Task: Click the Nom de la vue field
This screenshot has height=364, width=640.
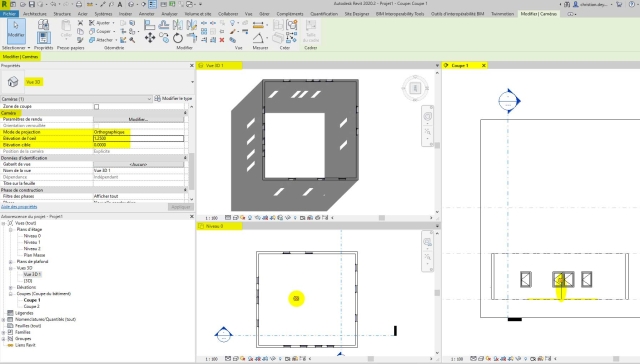Action: pyautogui.click(x=138, y=171)
